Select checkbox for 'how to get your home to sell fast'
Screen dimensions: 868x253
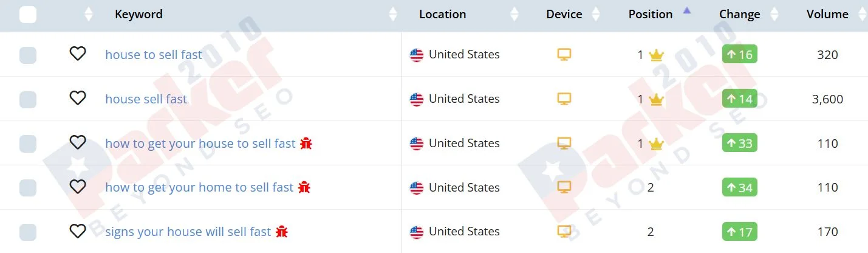tap(28, 188)
